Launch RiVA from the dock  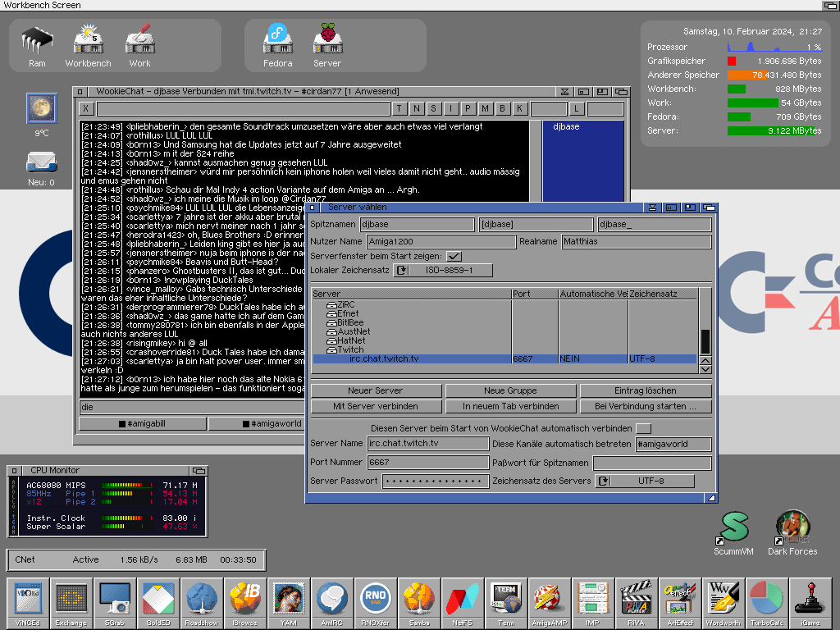click(x=636, y=603)
